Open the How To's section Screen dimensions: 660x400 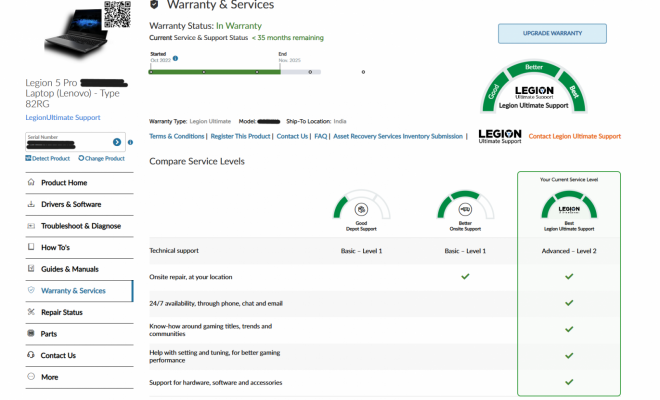[79, 248]
